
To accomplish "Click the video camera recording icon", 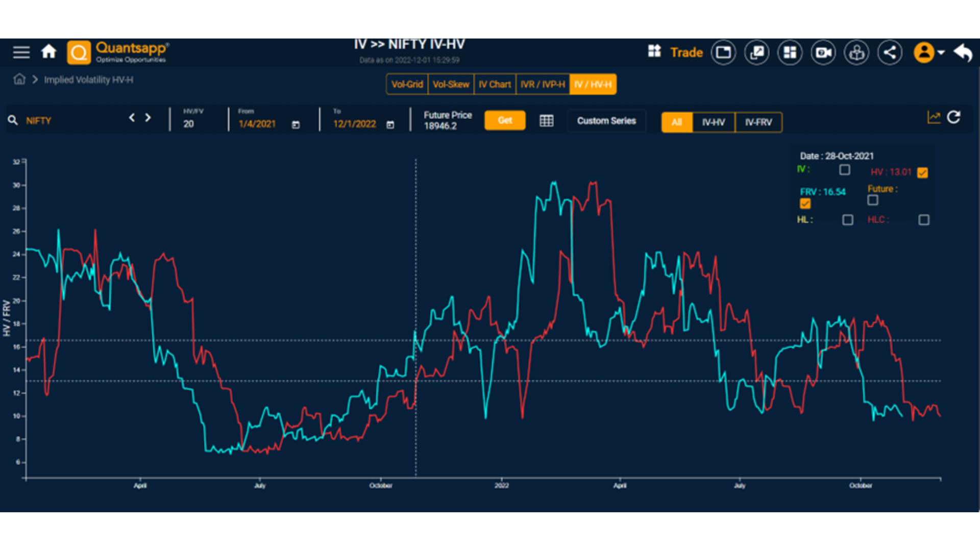I will tap(823, 53).
